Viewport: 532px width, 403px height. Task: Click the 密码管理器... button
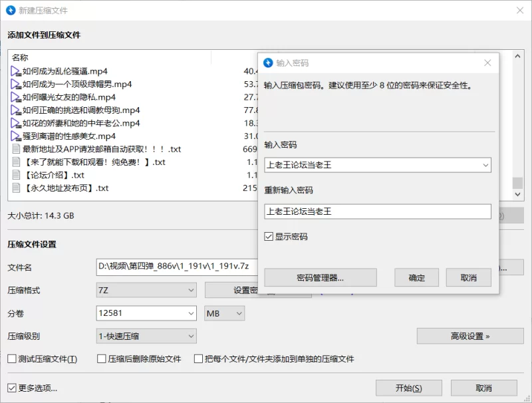pyautogui.click(x=321, y=278)
